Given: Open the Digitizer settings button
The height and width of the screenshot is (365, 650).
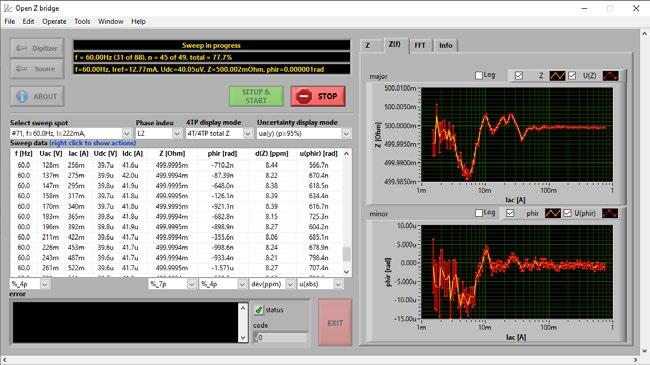Looking at the screenshot, I should pos(37,48).
